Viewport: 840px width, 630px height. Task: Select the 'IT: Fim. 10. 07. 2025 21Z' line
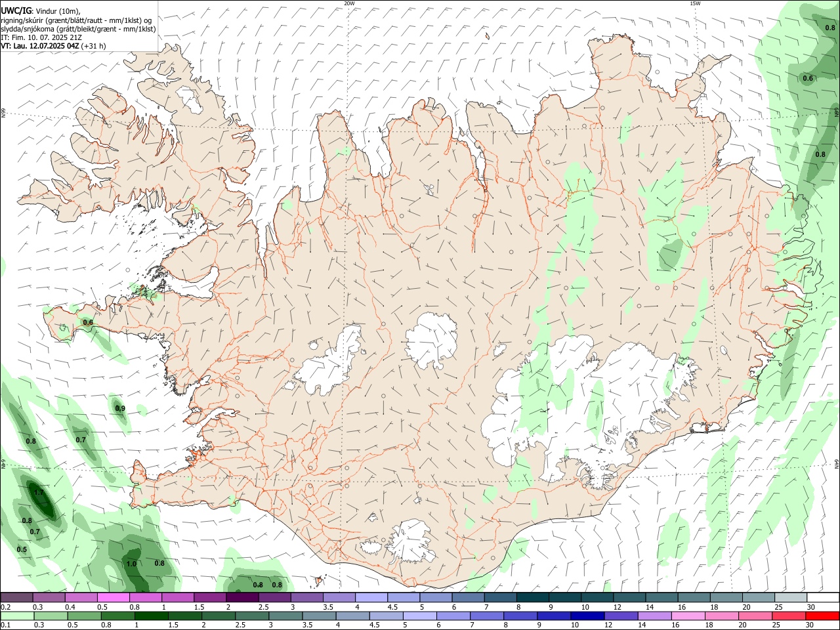[41, 37]
